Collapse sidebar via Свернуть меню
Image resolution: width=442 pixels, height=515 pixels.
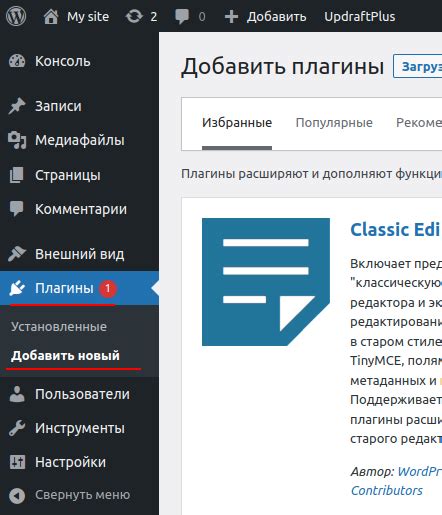coord(83,495)
